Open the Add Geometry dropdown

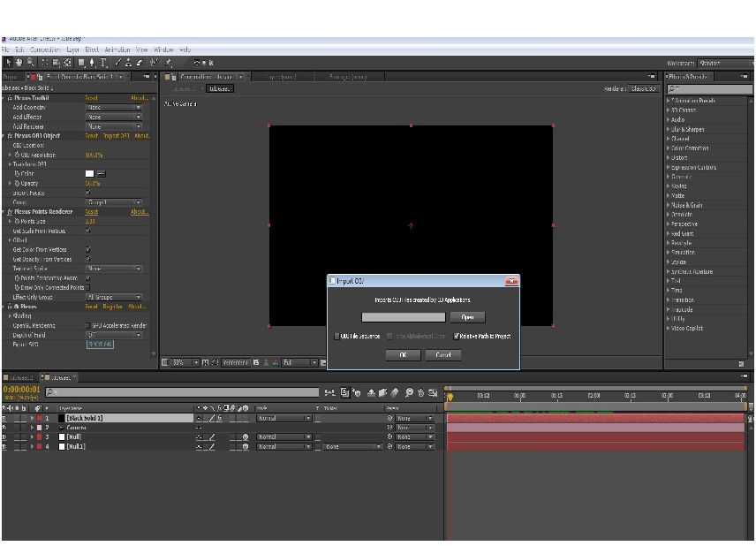(114, 108)
